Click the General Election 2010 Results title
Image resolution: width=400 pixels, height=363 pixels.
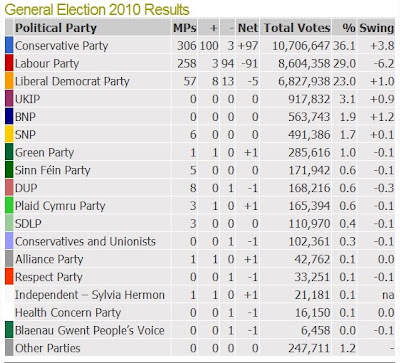click(x=97, y=10)
